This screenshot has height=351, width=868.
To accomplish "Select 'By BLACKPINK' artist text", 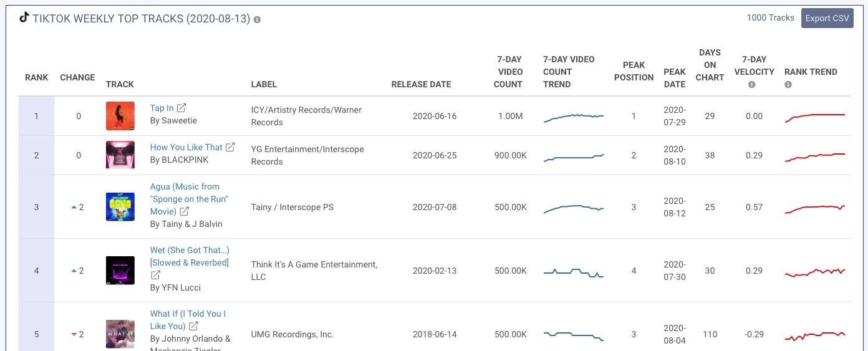I will 179,160.
